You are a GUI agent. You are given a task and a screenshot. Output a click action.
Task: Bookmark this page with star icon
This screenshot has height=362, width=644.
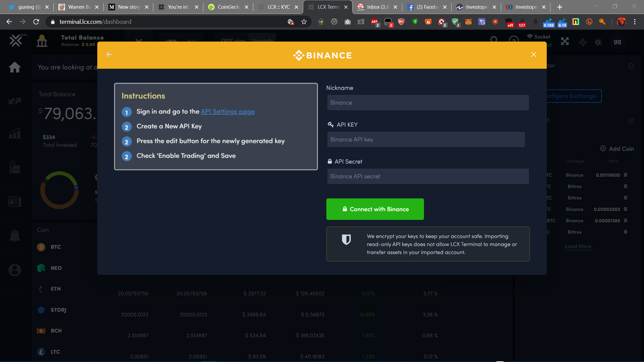[304, 22]
